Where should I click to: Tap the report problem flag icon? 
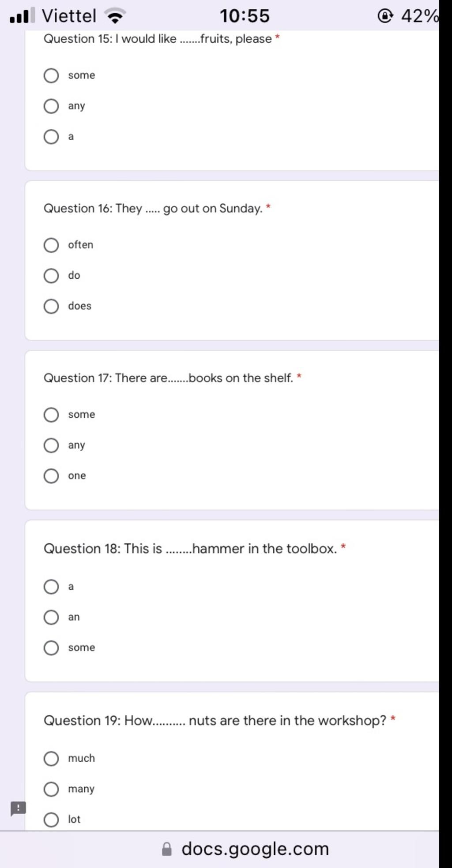18,809
